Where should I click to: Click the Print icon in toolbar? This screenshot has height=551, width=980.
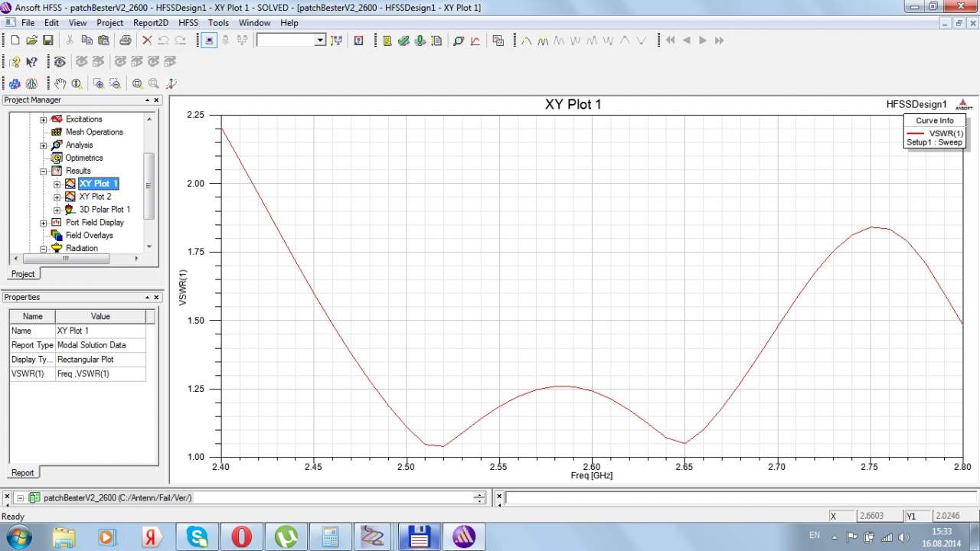coord(126,41)
